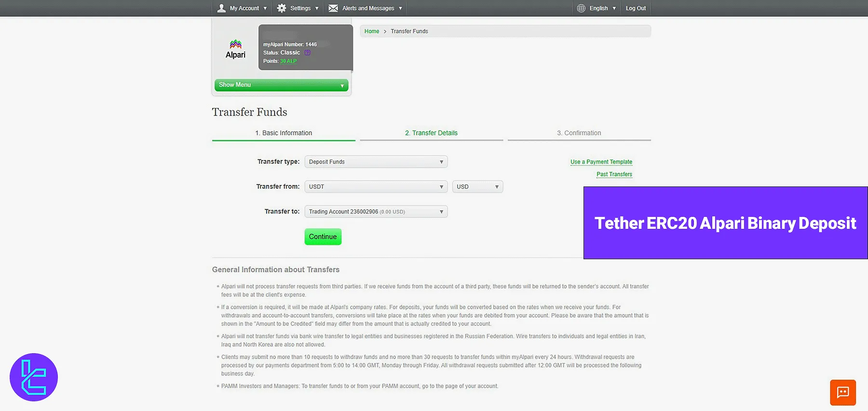Click the myAlpari Number text
The height and width of the screenshot is (411, 868).
click(x=290, y=44)
